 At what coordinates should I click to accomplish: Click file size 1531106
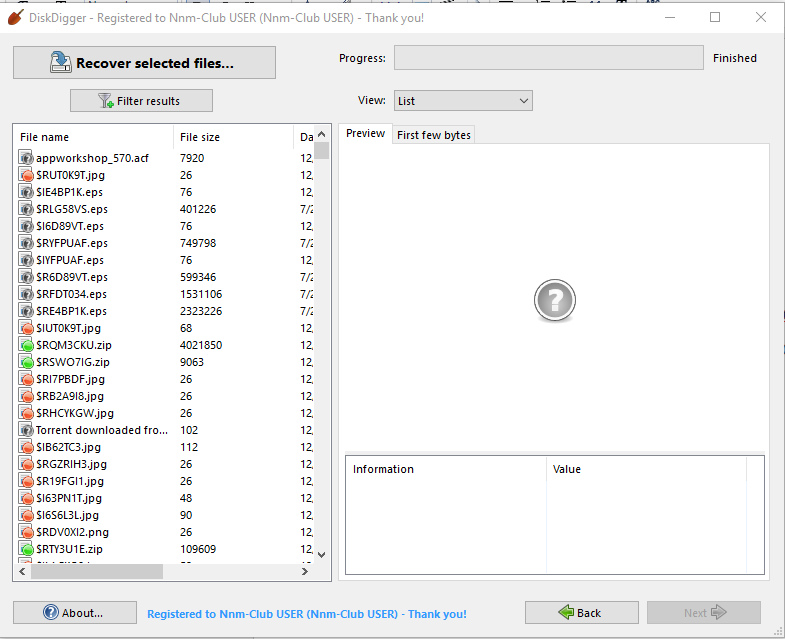(201, 294)
